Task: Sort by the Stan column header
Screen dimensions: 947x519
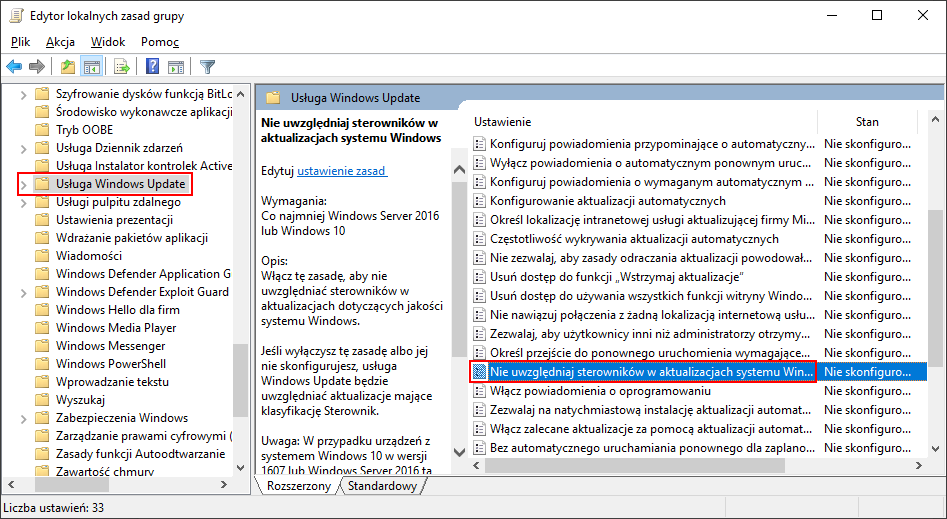Action: (867, 121)
